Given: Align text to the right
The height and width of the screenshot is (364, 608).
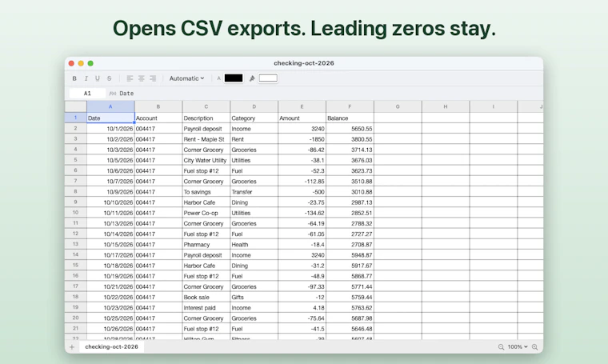Looking at the screenshot, I should [x=153, y=78].
